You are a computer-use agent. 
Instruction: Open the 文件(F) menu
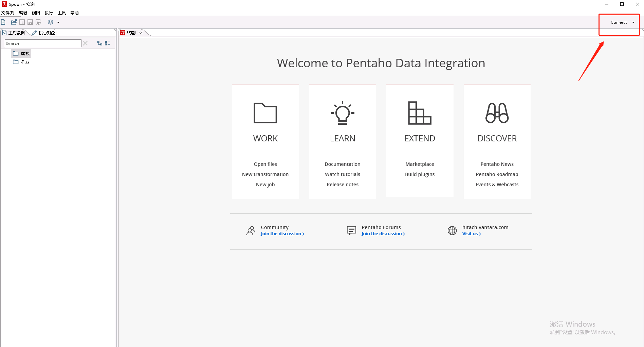[x=8, y=13]
